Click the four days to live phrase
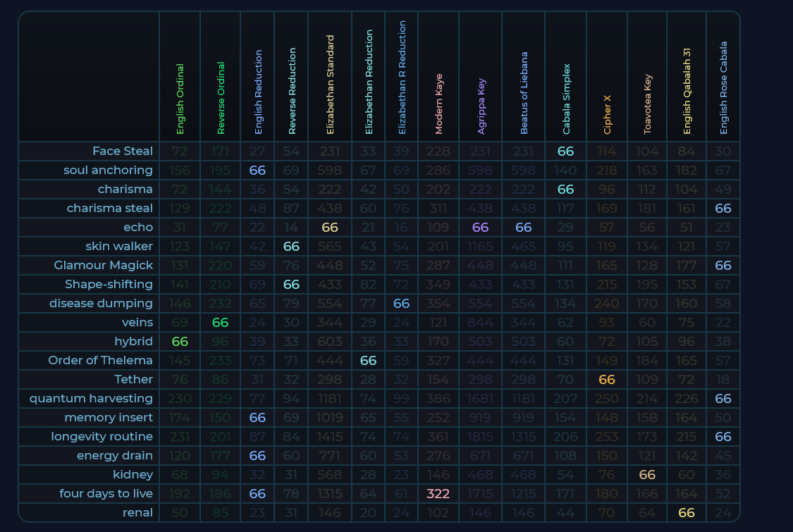This screenshot has width=793, height=532. pyautogui.click(x=106, y=493)
